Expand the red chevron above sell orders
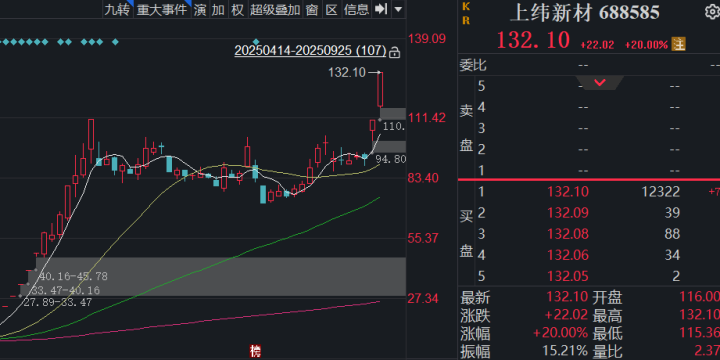 [x=600, y=83]
